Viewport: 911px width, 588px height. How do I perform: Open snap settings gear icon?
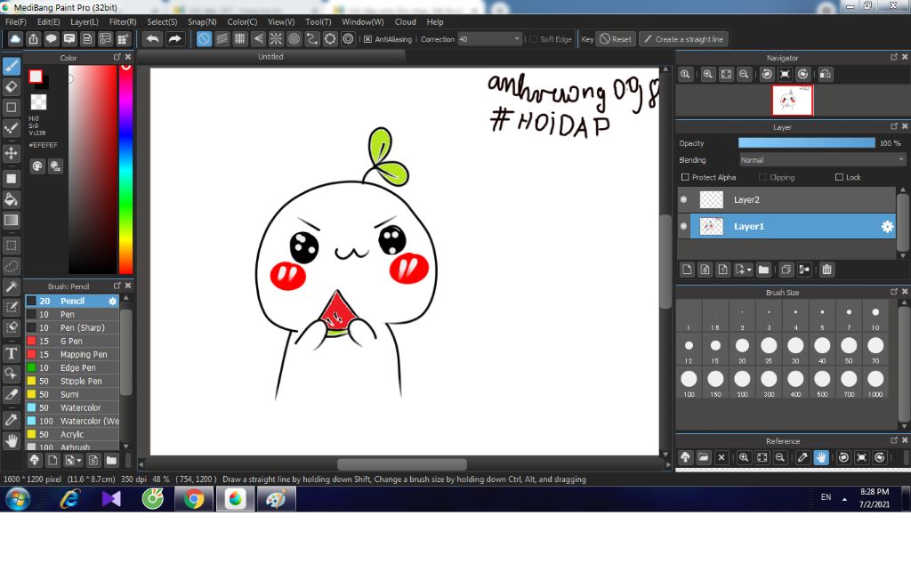348,39
